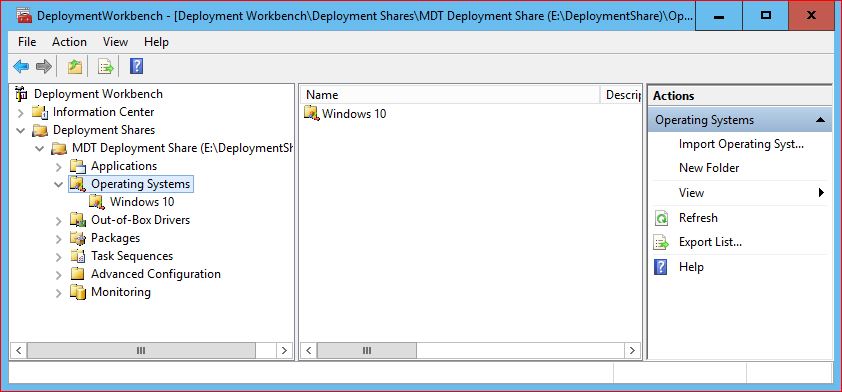Click the MDT Deployment Share icon
The height and width of the screenshot is (392, 842).
59,148
